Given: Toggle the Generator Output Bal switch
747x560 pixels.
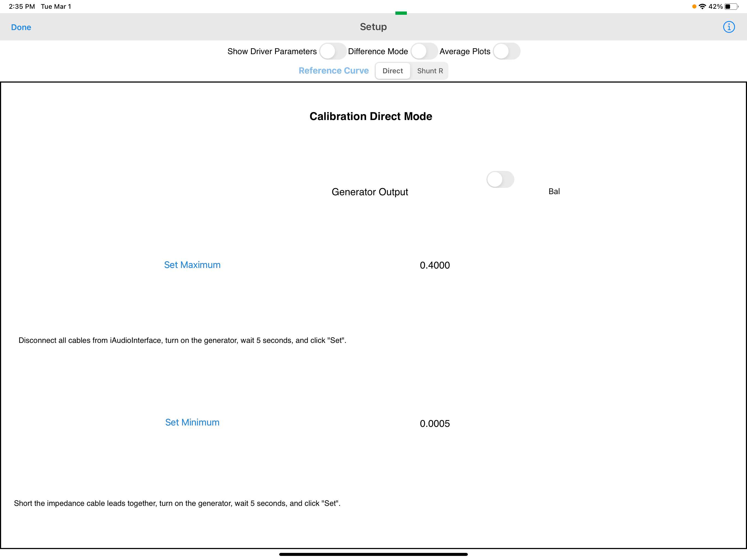Looking at the screenshot, I should tap(500, 179).
